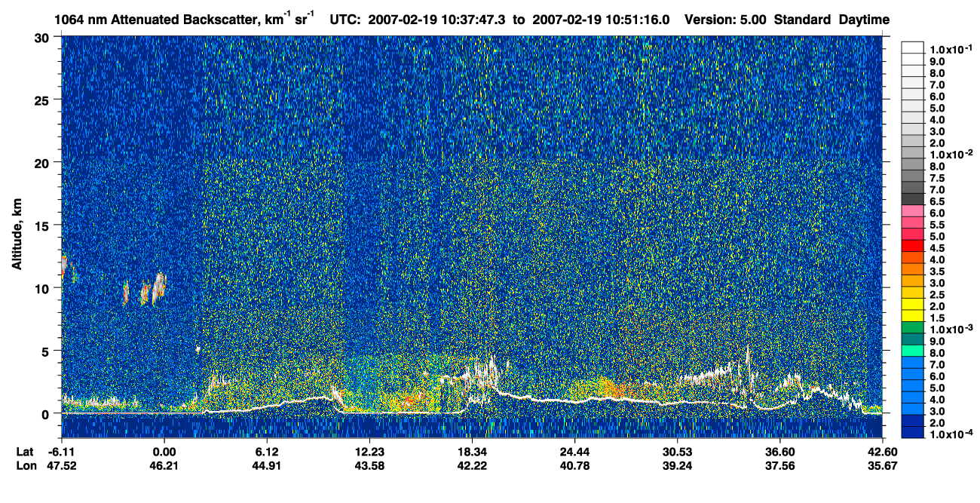Pick the pure red colorbar swatch

click(x=912, y=245)
